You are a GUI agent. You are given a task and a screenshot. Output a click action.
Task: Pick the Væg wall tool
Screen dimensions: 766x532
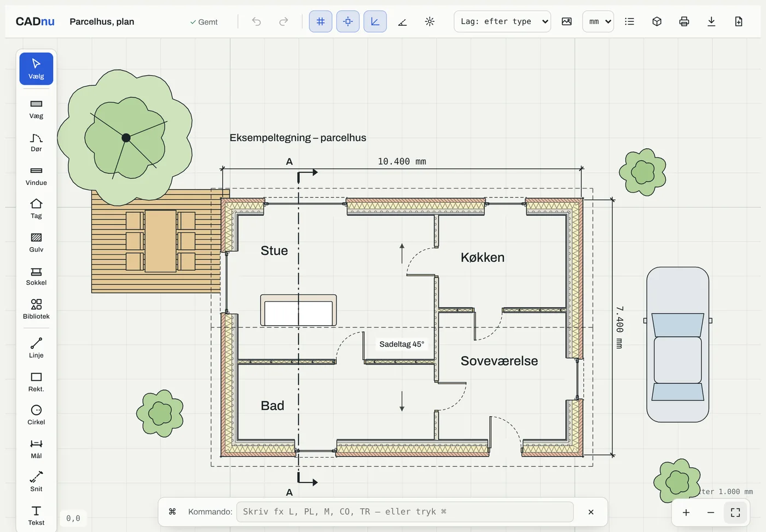pos(36,109)
